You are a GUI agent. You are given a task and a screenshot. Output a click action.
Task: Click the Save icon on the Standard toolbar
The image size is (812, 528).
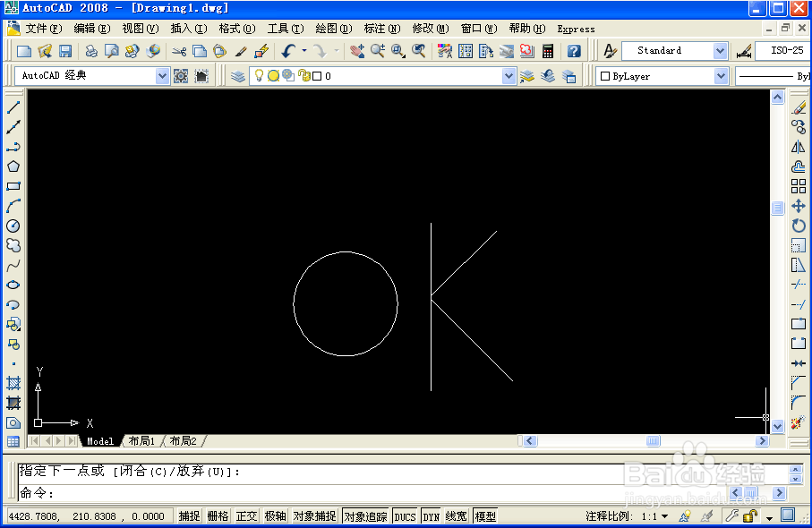coord(64,50)
